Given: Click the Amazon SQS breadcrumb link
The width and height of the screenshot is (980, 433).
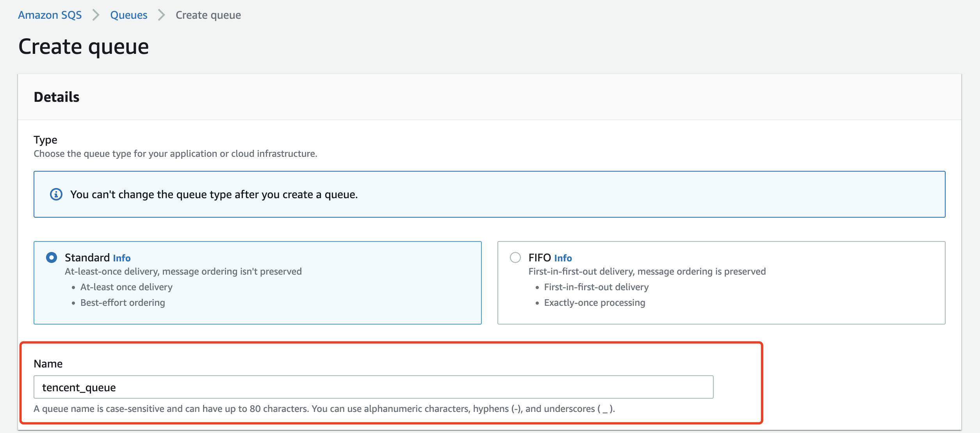Looking at the screenshot, I should [50, 15].
